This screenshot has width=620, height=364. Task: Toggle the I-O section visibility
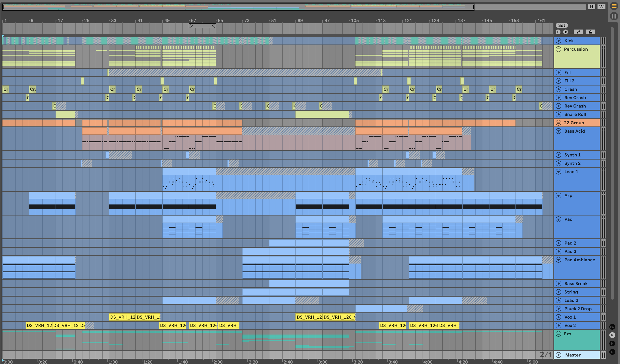click(x=612, y=327)
